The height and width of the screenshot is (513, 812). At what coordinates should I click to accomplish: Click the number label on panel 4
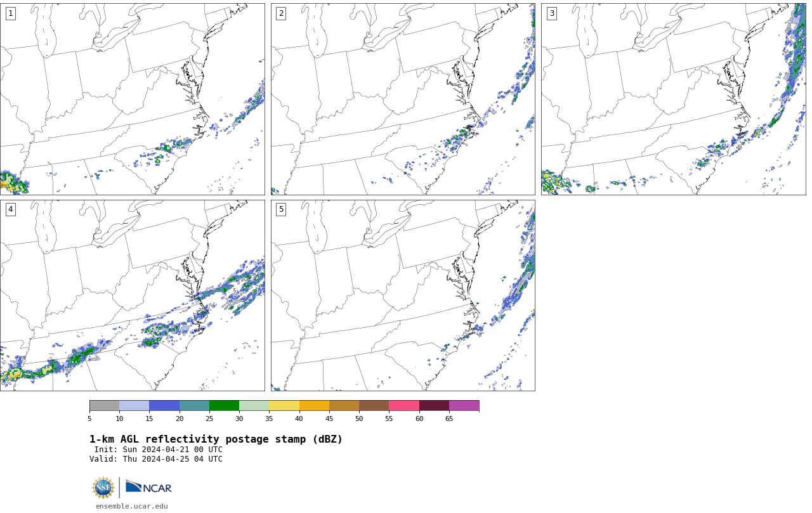[x=10, y=209]
